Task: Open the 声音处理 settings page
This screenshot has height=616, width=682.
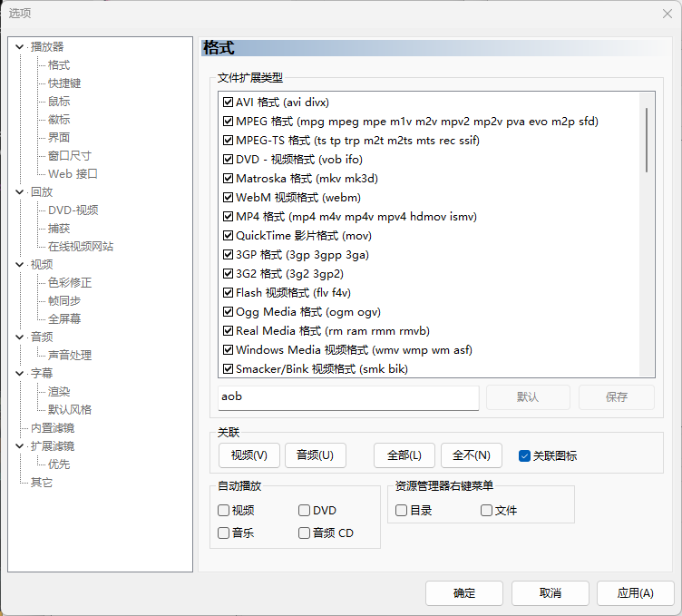Action: (x=70, y=356)
